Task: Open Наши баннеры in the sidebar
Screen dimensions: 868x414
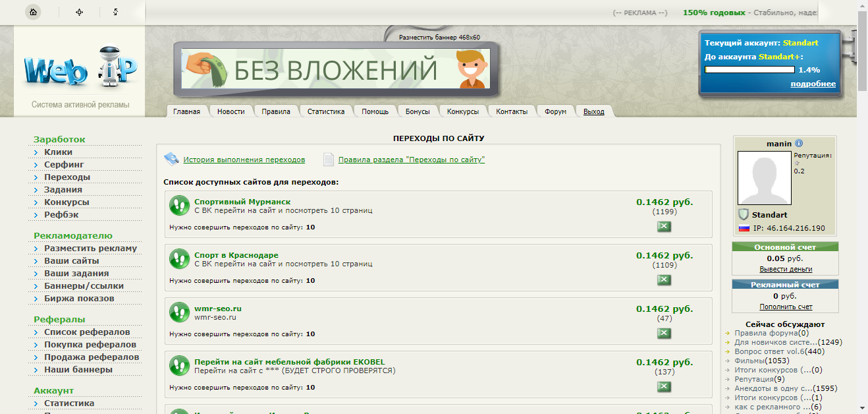Action: pos(78,369)
